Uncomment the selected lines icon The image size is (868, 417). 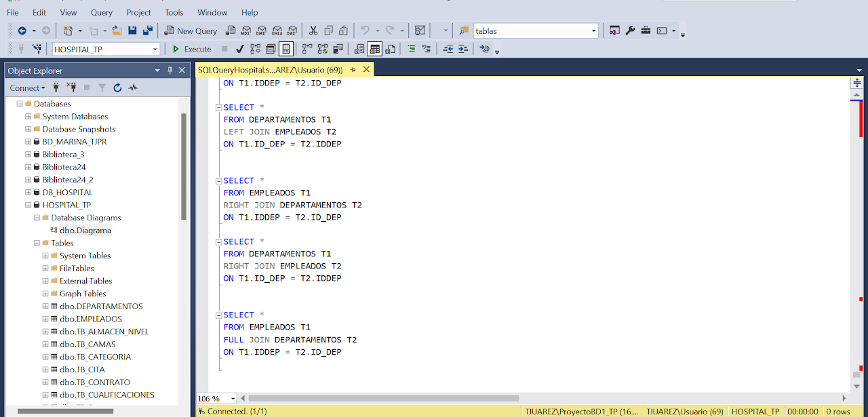click(426, 49)
